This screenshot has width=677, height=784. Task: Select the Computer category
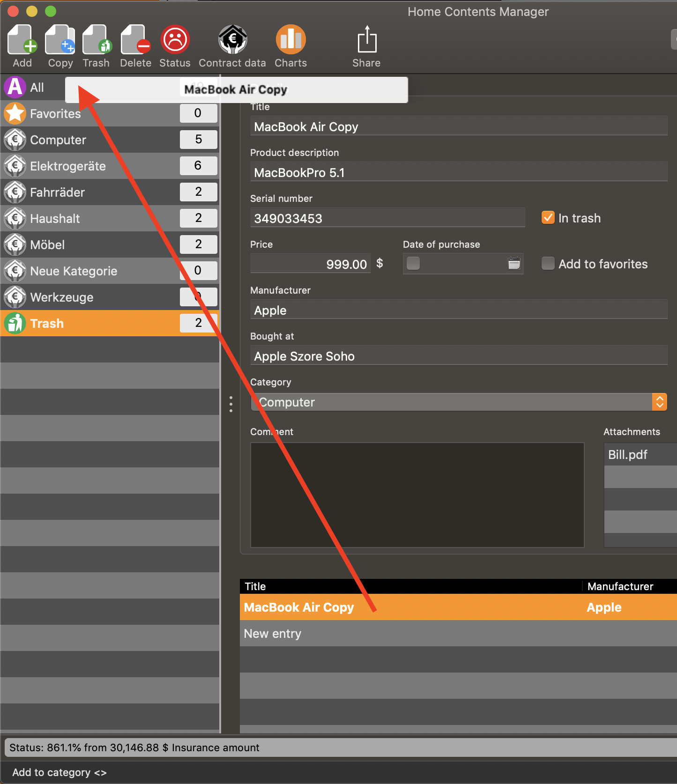point(110,140)
